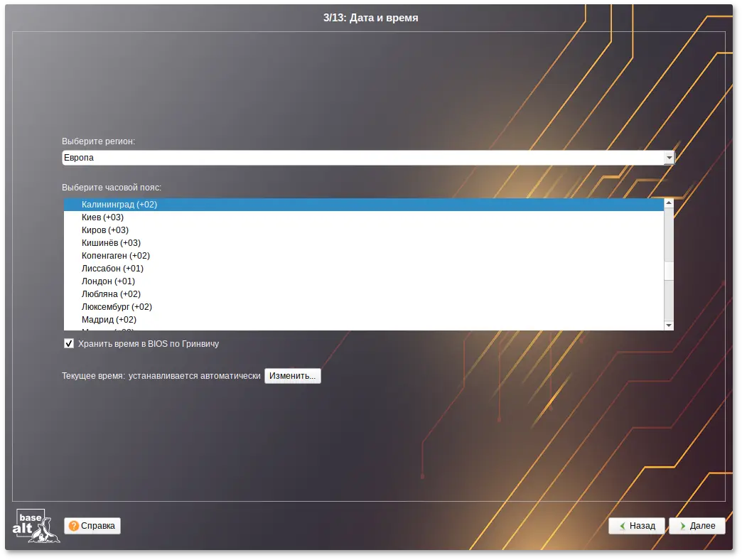Viewport: 742px width, 560px height.
Task: Select Мадрид (+02) time zone entry
Action: point(109,320)
